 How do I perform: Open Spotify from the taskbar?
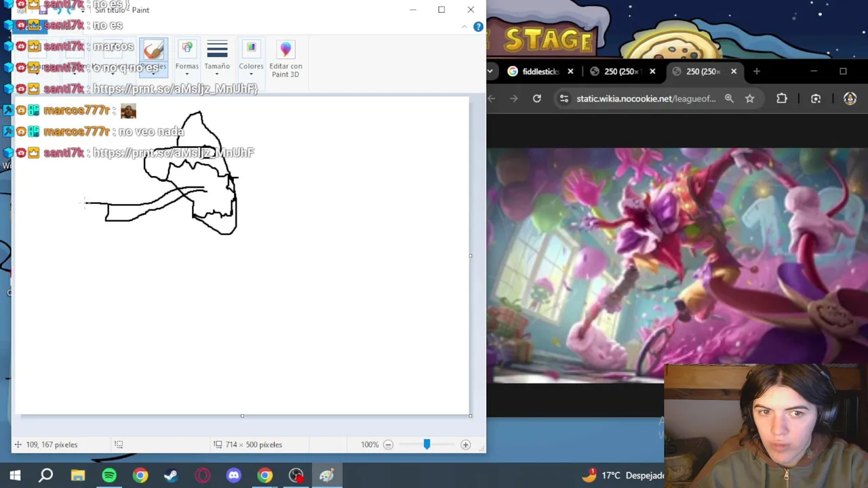109,476
